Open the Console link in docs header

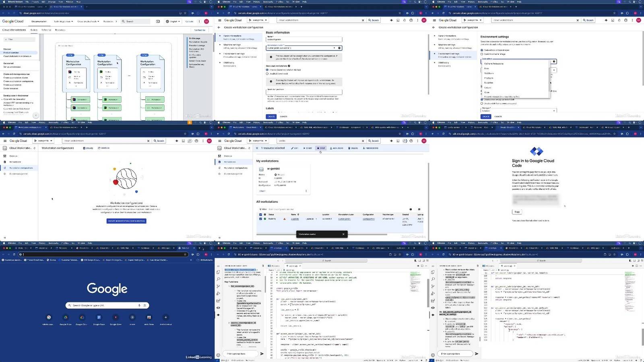coord(189,21)
